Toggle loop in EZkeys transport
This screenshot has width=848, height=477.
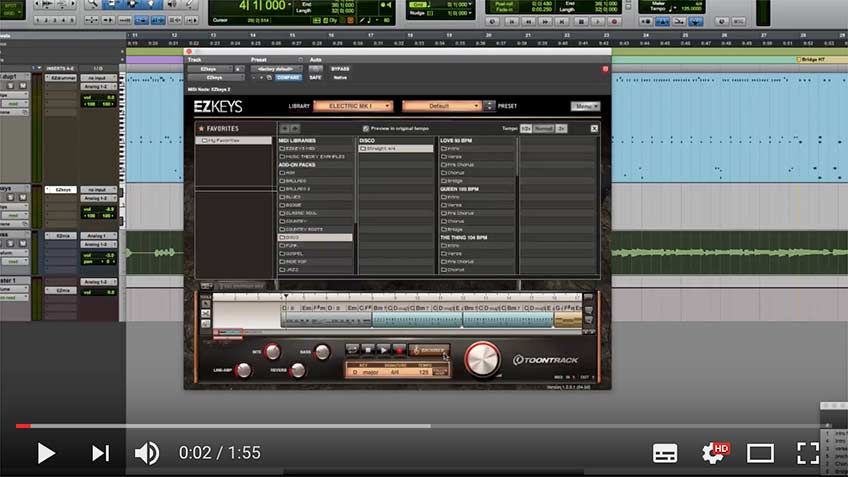[x=352, y=350]
